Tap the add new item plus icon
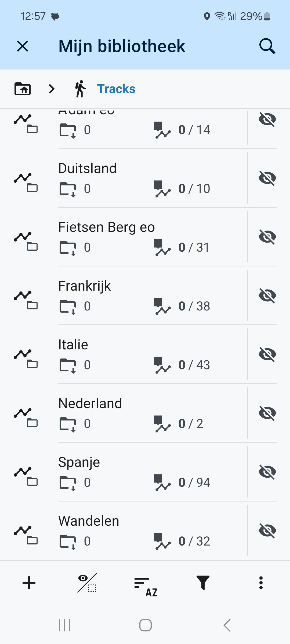The height and width of the screenshot is (644, 290). 29,583
